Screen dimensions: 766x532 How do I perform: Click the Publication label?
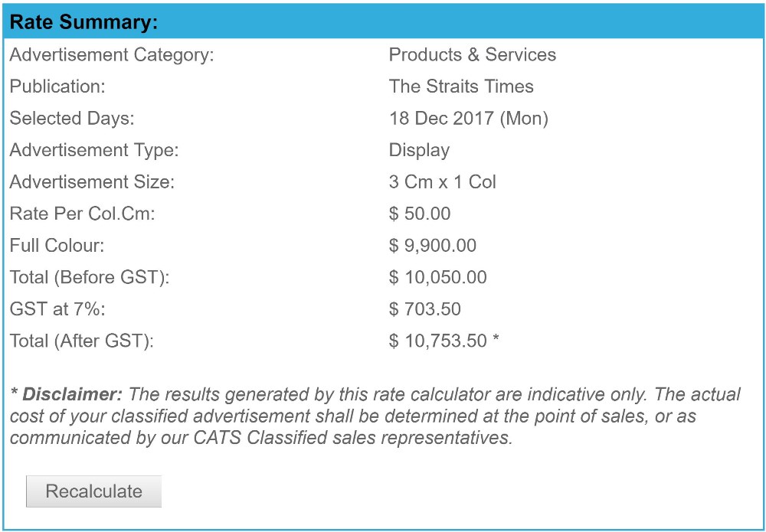(x=57, y=86)
